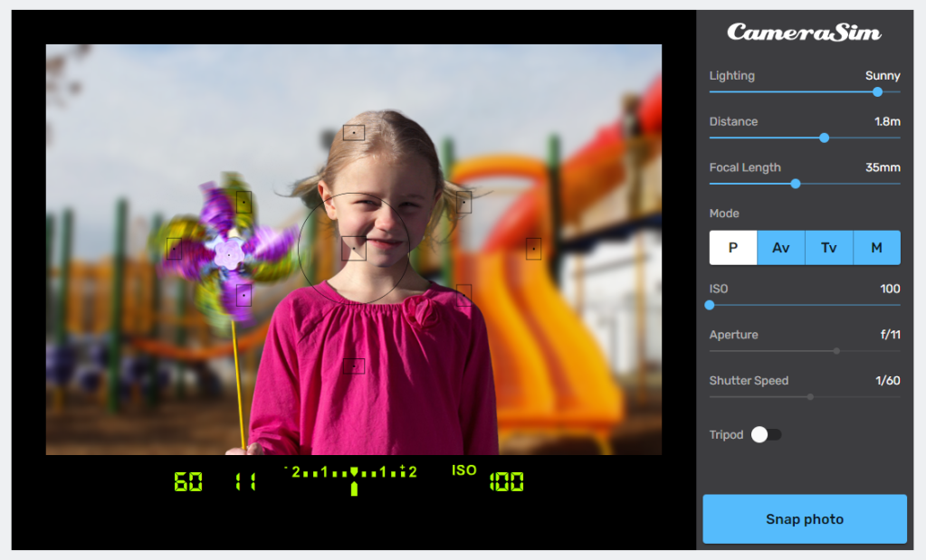This screenshot has height=560, width=926.
Task: Click the Distance slider handle
Action: (x=824, y=138)
